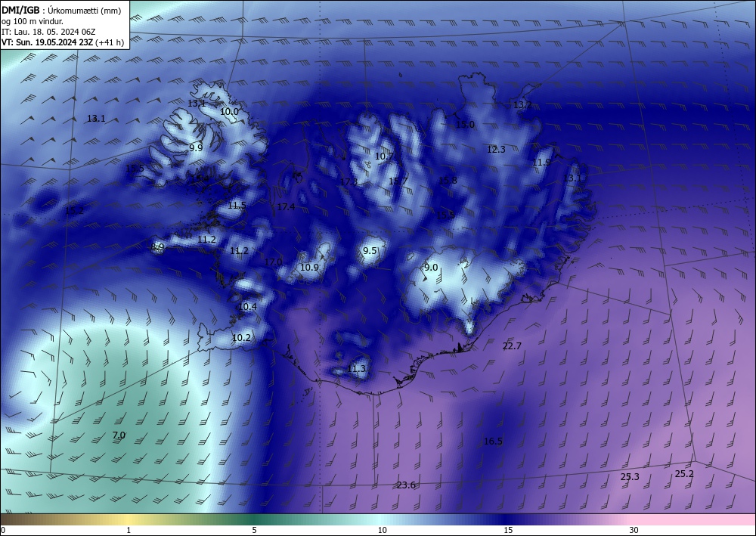The width and height of the screenshot is (756, 536).
Task: Click the map value "11.3" near the south coast
Action: tap(357, 369)
